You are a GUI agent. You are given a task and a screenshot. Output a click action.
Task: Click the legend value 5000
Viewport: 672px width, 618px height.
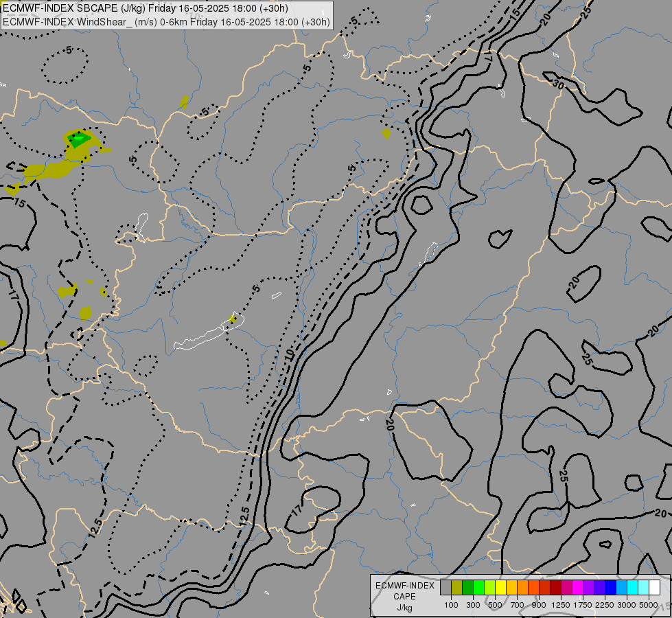(x=649, y=605)
